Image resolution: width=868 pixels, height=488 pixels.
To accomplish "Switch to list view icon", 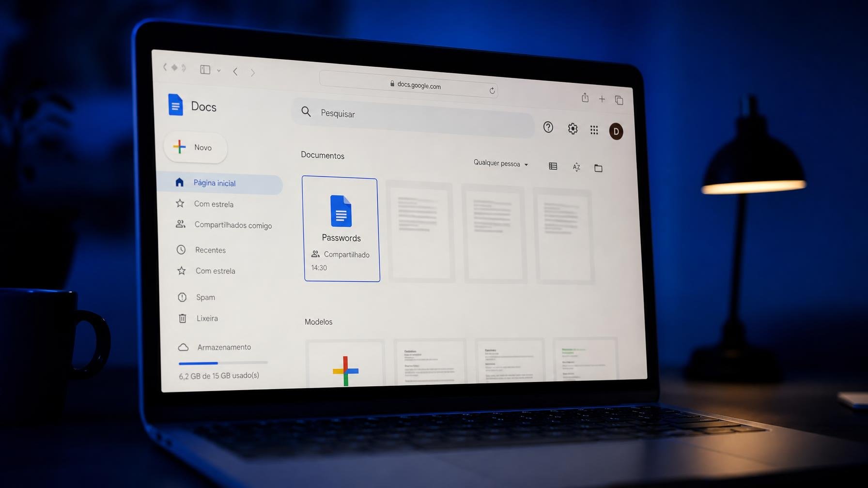I will [553, 166].
